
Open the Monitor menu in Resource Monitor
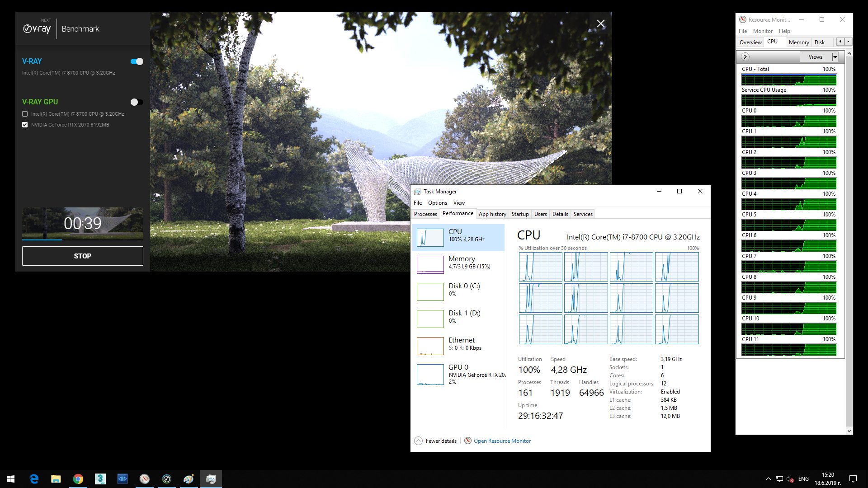tap(763, 31)
